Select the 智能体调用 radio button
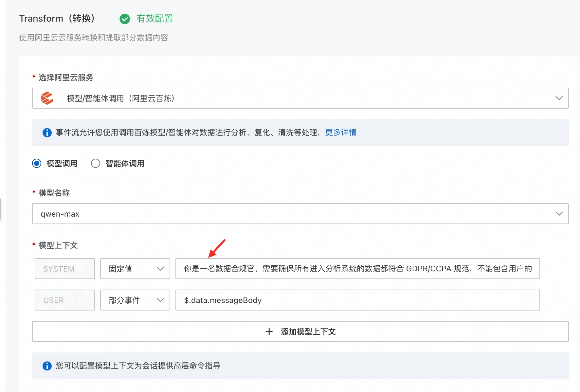The width and height of the screenshot is (580, 392). tap(96, 163)
